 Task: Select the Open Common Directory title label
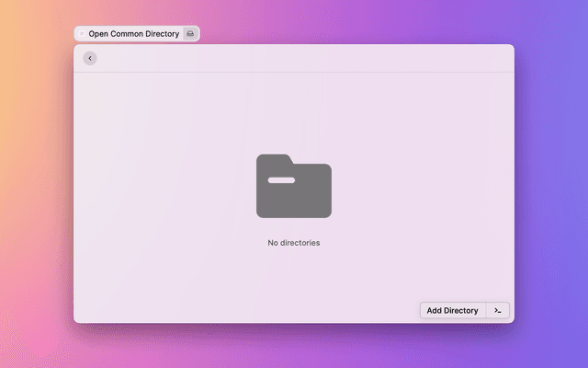pyautogui.click(x=133, y=34)
